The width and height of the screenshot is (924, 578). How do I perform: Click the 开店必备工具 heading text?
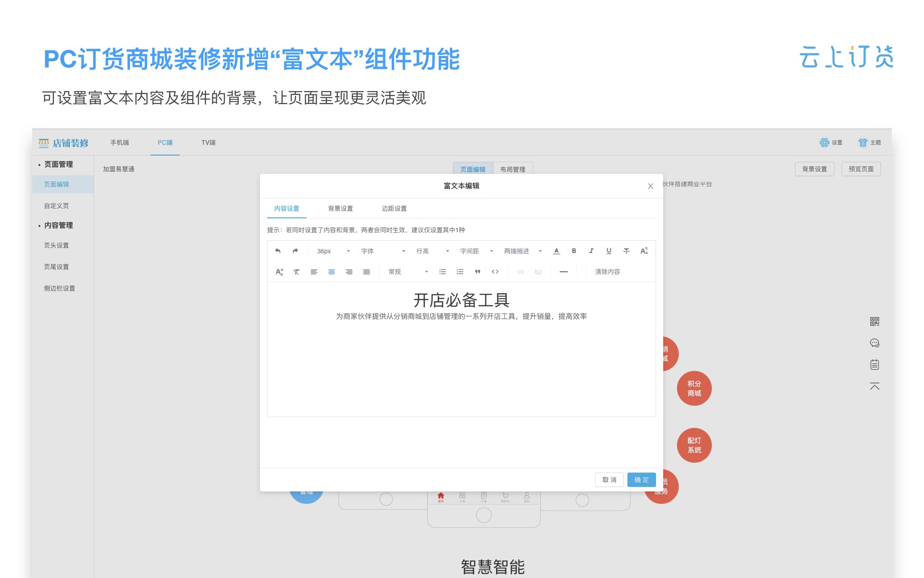point(461,300)
